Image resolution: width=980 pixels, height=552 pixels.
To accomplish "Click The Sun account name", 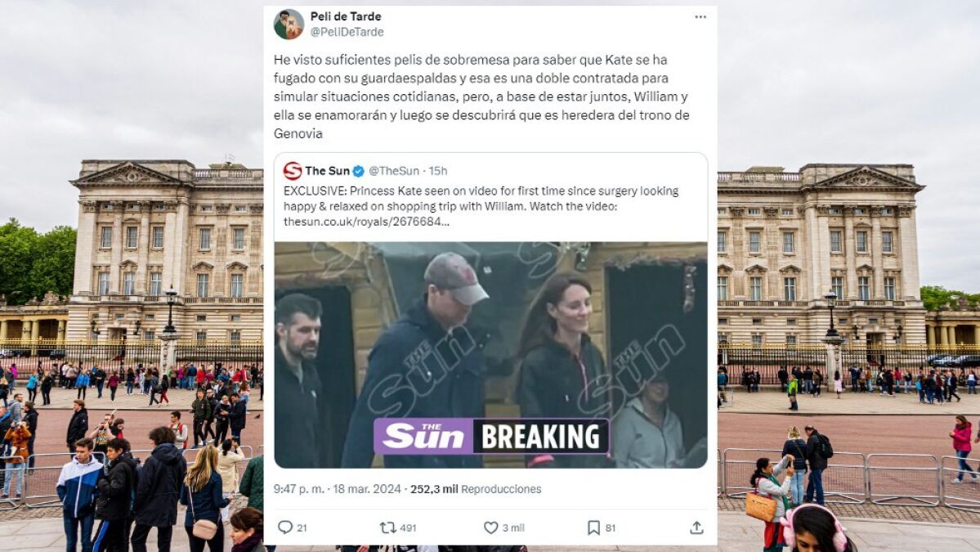I will (327, 171).
